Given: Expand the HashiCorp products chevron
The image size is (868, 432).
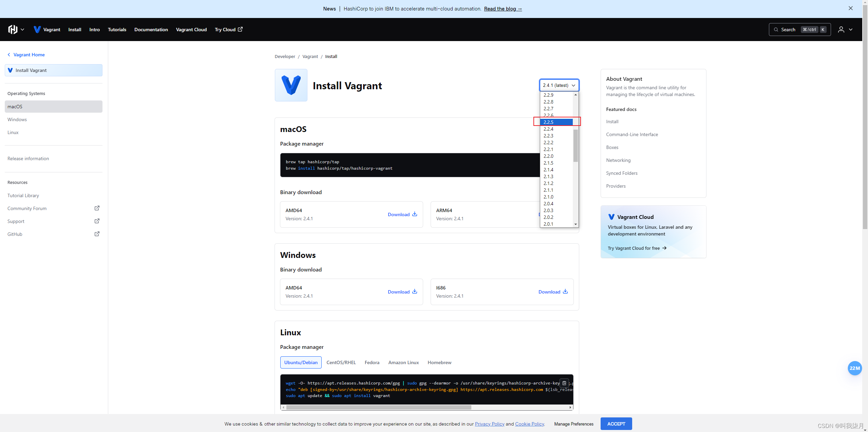Looking at the screenshot, I should [22, 30].
